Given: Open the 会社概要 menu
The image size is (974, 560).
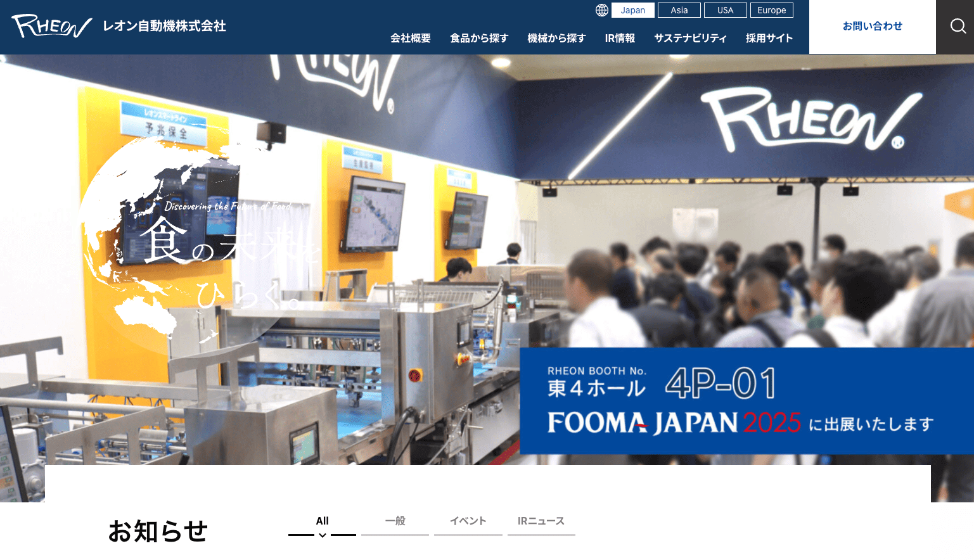Looking at the screenshot, I should 411,38.
